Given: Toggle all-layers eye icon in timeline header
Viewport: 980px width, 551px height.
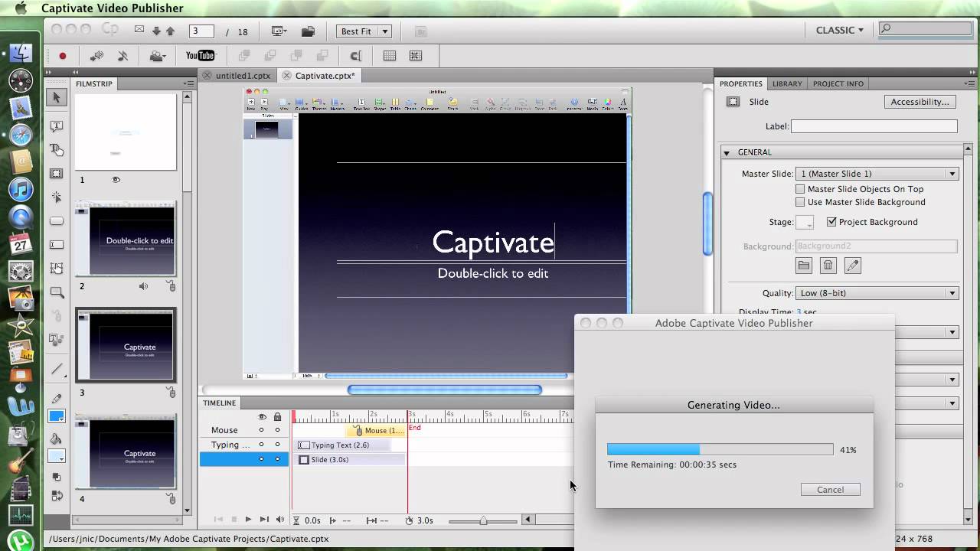Looking at the screenshot, I should point(262,417).
